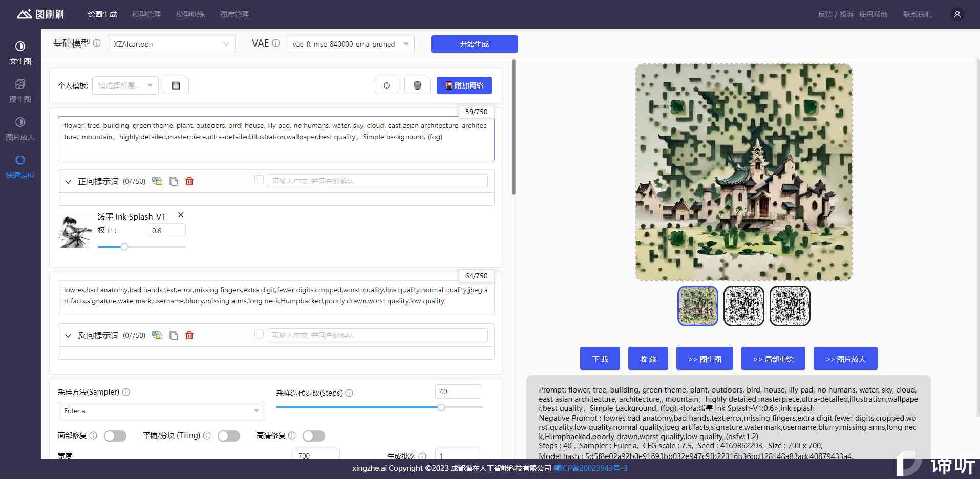Image resolution: width=980 pixels, height=479 pixels.
Task: Open the 联系我们 menu link
Action: (918, 14)
